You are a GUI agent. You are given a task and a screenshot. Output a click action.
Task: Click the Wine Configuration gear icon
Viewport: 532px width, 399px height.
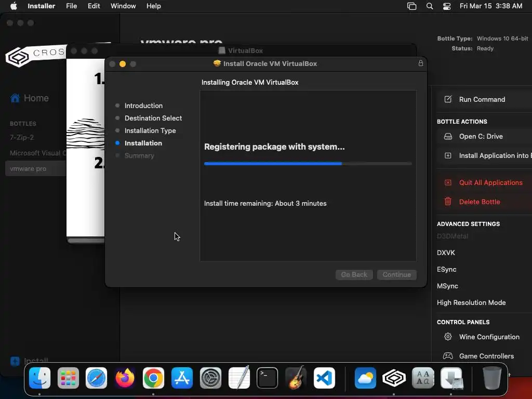click(448, 337)
